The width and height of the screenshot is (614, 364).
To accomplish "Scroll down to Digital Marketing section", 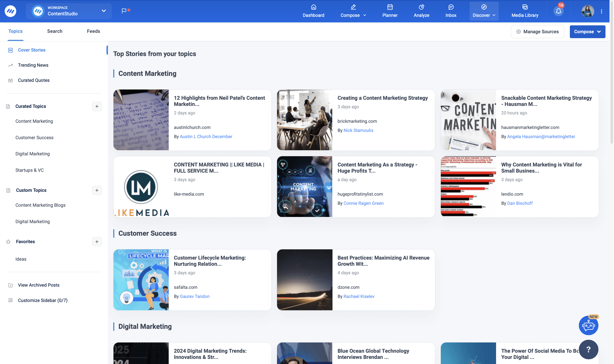I will click(x=145, y=326).
